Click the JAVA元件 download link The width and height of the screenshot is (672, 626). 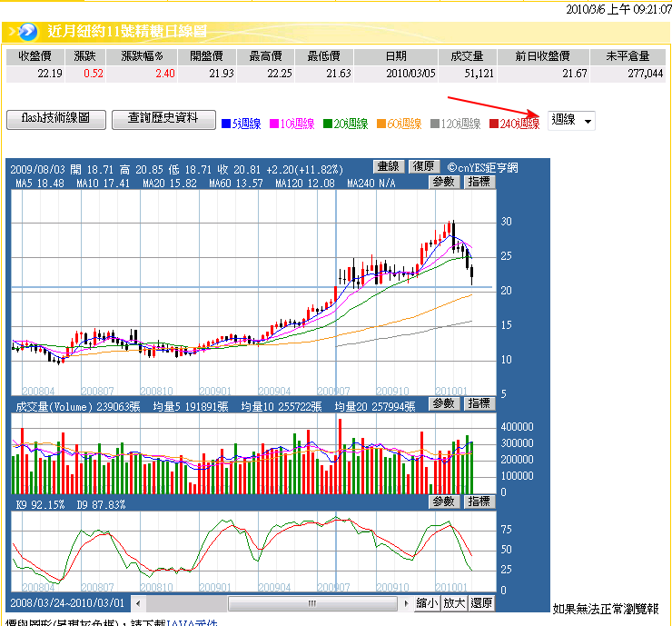click(x=192, y=622)
